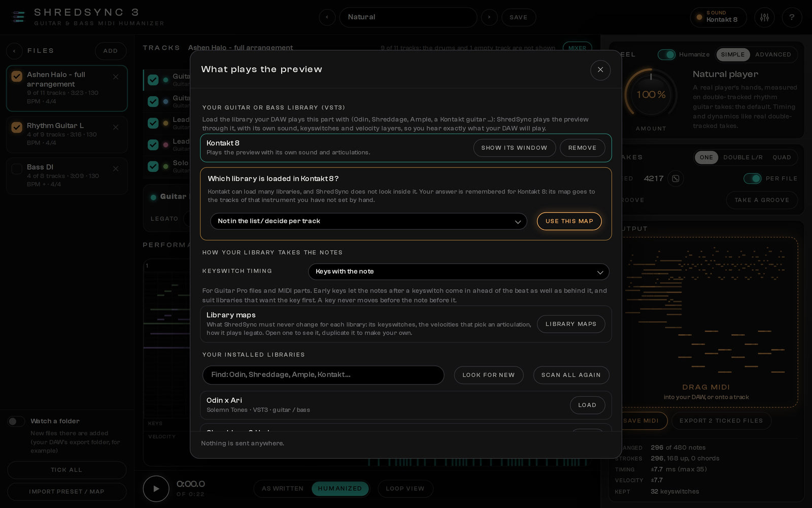
Task: Toggle the Per File seed switch
Action: coord(752,179)
